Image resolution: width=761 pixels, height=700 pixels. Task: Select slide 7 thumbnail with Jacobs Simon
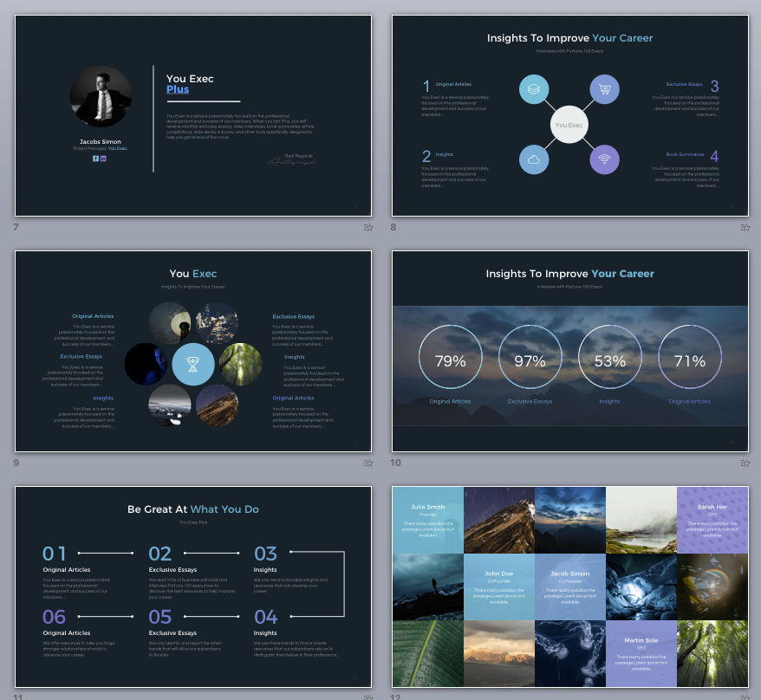point(193,115)
